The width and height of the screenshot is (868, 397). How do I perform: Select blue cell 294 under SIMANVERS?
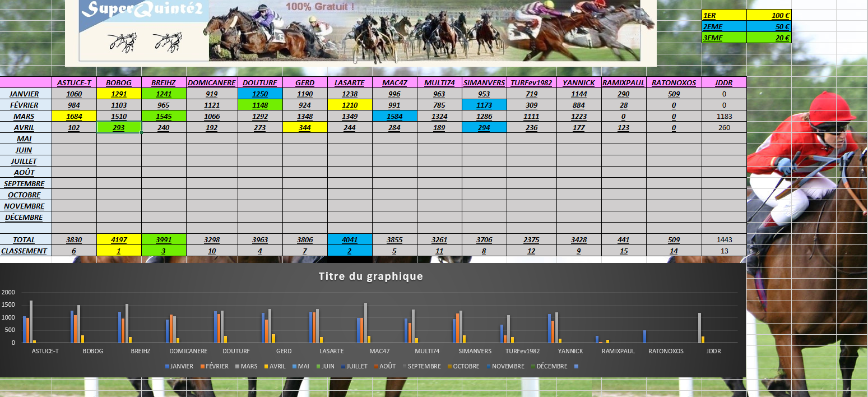coord(484,127)
